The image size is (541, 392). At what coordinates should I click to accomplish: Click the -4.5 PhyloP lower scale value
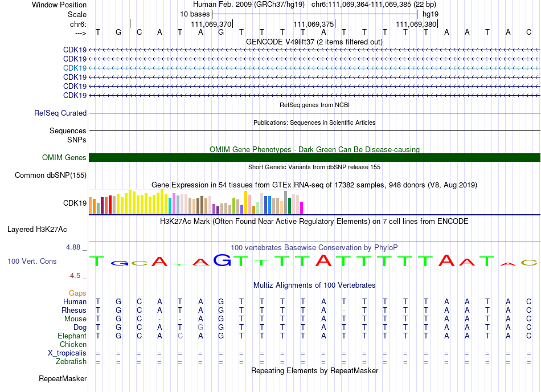click(74, 276)
